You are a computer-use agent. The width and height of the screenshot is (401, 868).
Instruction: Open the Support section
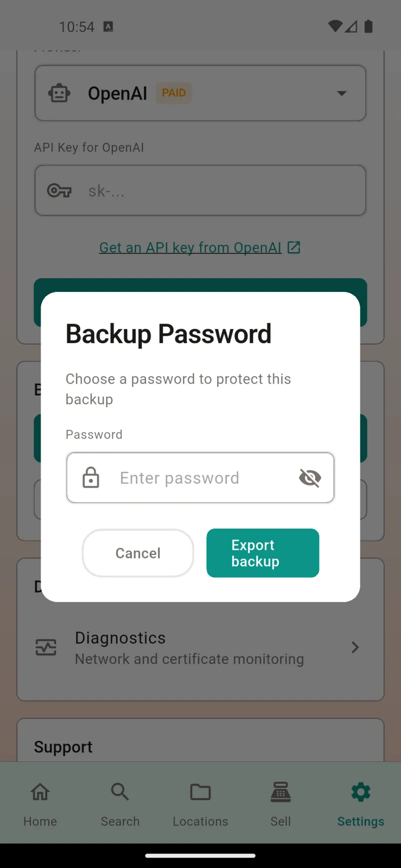coord(63,746)
